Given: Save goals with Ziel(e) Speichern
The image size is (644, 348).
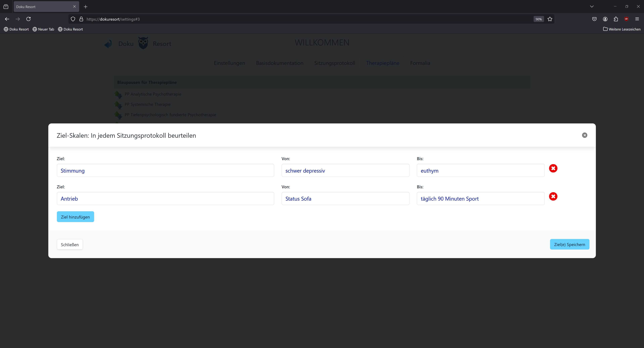Looking at the screenshot, I should pyautogui.click(x=570, y=244).
